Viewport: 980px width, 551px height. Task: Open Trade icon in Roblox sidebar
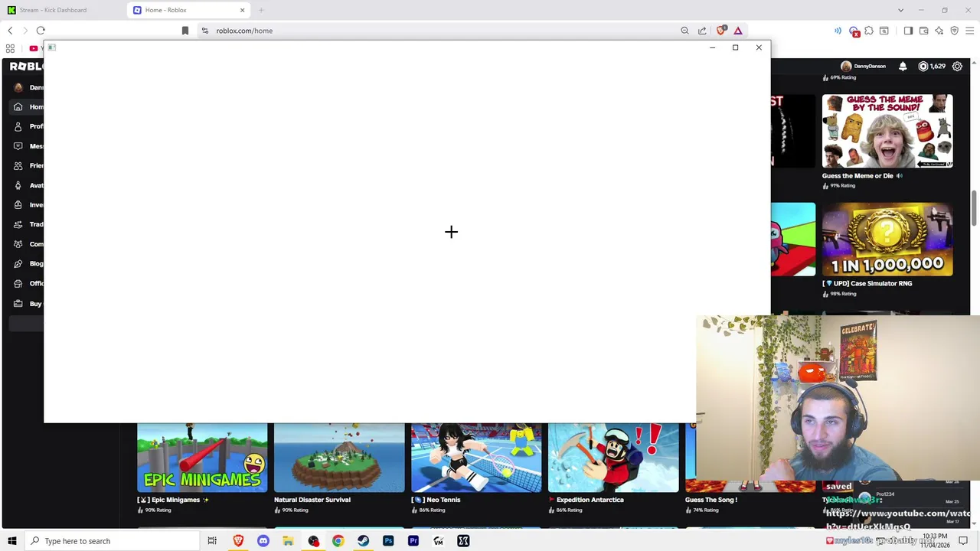[18, 224]
